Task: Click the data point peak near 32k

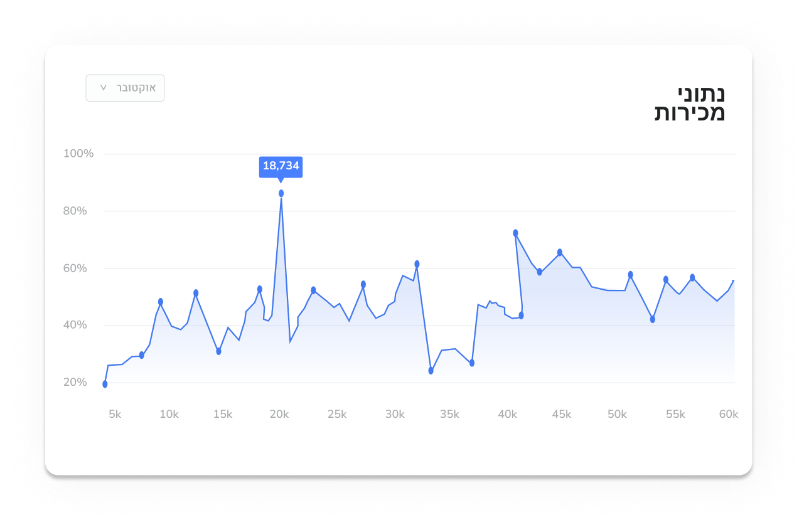Action: click(x=417, y=264)
